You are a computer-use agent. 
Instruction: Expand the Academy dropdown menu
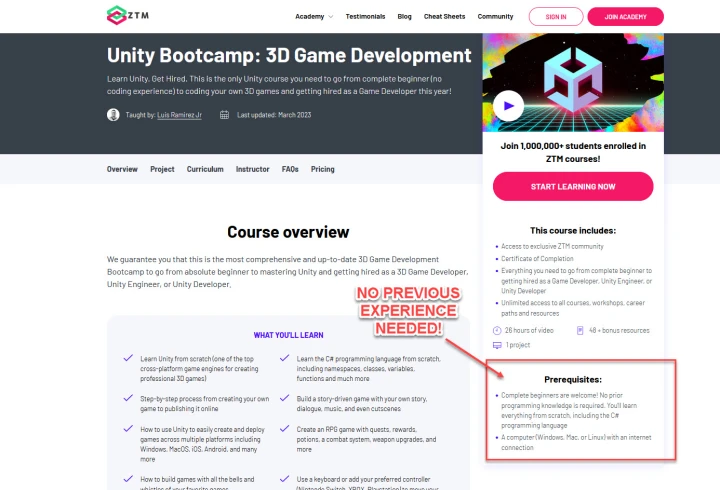tap(314, 17)
